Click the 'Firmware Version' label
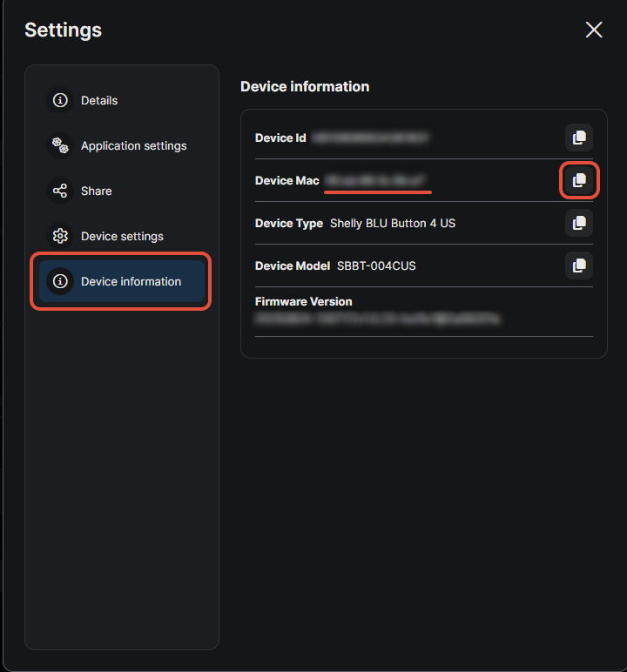 point(304,302)
